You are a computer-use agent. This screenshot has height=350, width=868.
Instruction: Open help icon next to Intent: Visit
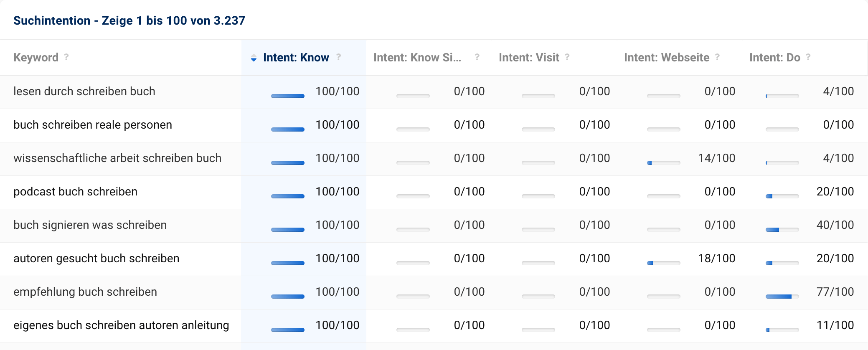(x=567, y=57)
